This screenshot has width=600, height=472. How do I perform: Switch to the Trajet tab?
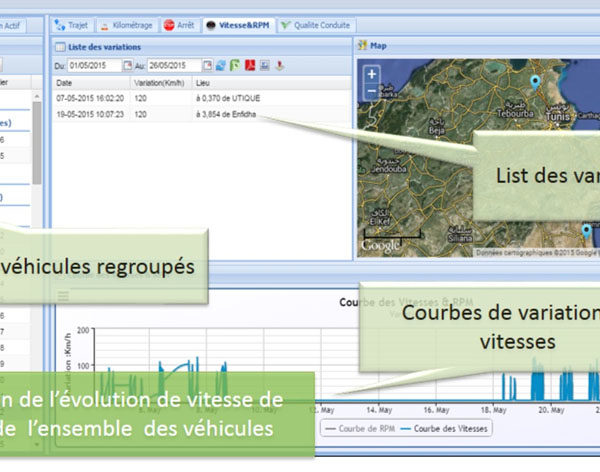tap(73, 24)
